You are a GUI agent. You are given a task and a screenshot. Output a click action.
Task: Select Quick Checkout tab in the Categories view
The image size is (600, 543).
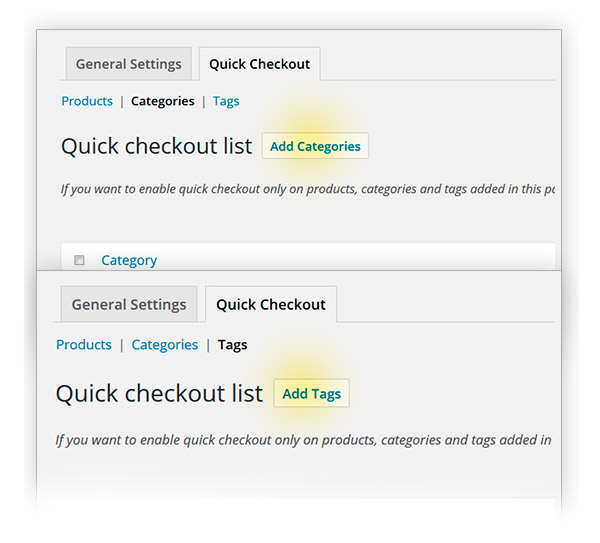259,64
